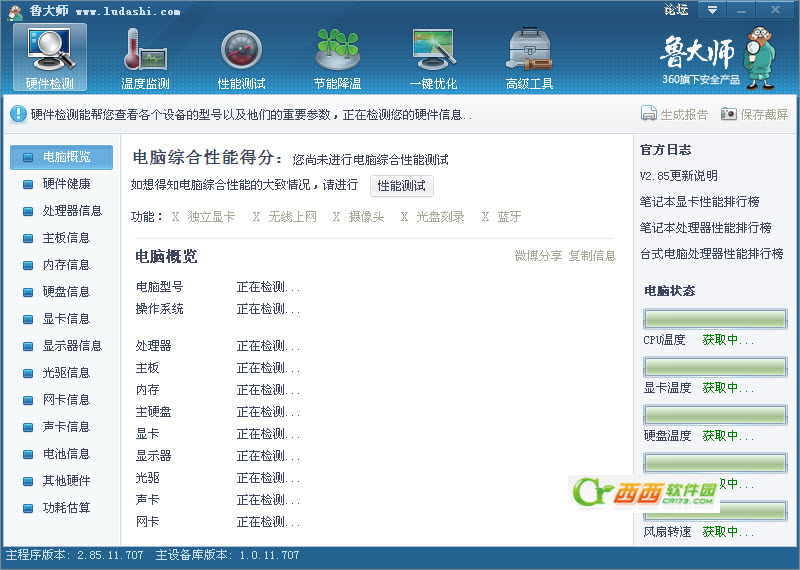Open V2.85更新说明 log entry
Image resolution: width=800 pixels, height=570 pixels.
(679, 176)
